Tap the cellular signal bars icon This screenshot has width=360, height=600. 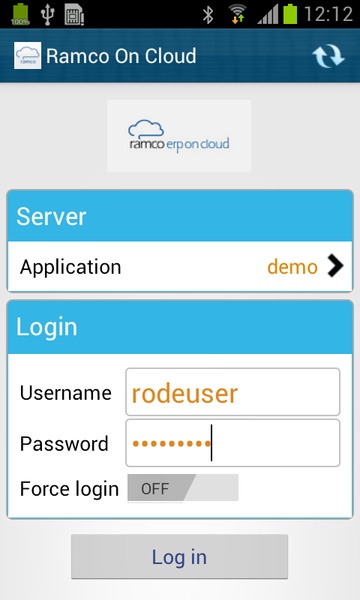(x=267, y=15)
